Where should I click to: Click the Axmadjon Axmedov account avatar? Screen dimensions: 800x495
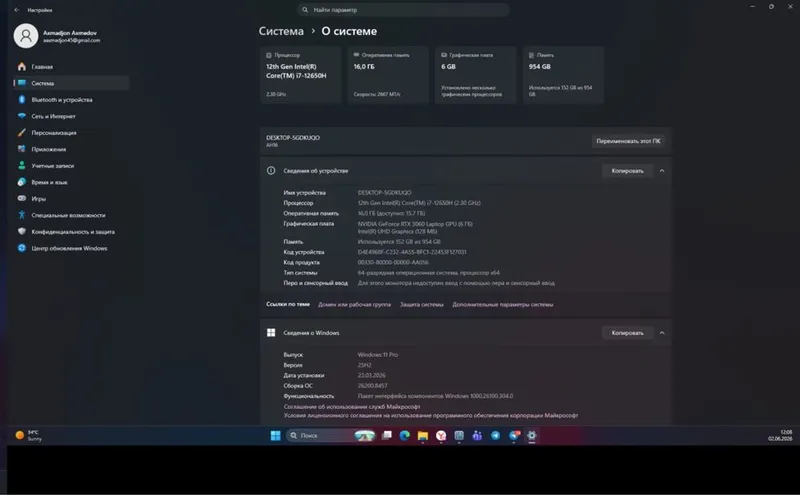point(26,36)
